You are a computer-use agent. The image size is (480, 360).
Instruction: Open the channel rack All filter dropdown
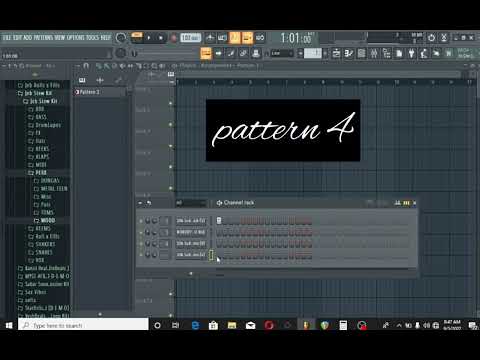point(191,203)
